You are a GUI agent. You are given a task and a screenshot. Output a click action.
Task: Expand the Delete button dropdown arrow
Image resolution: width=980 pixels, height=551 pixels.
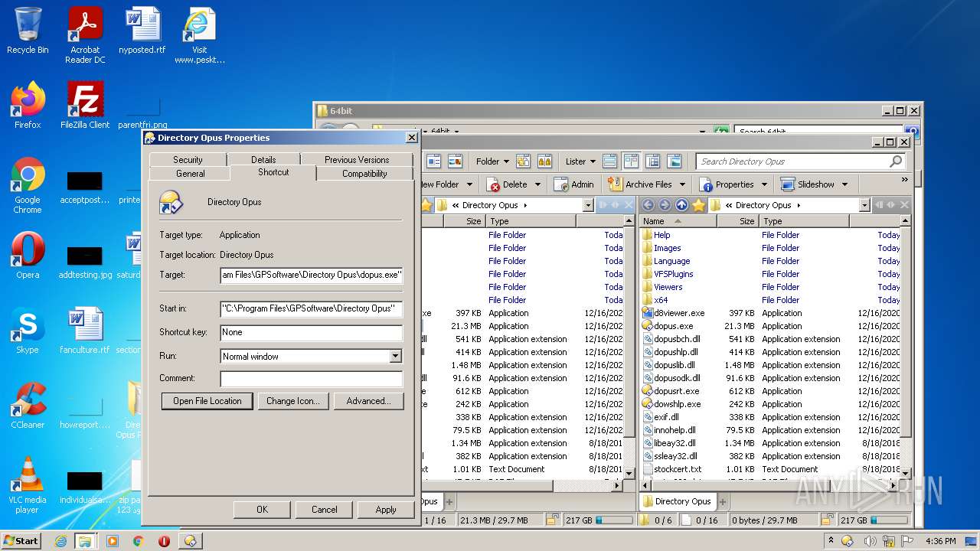537,184
